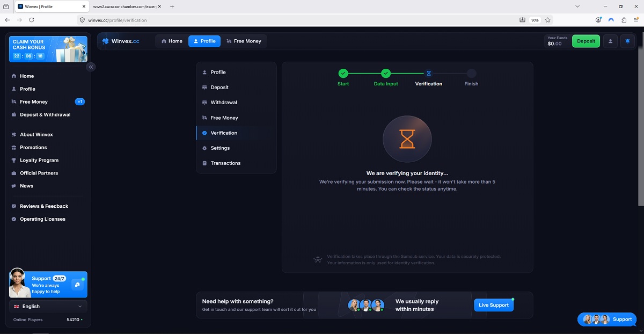
Task: Open the tab list dropdown chevron
Action: click(577, 6)
